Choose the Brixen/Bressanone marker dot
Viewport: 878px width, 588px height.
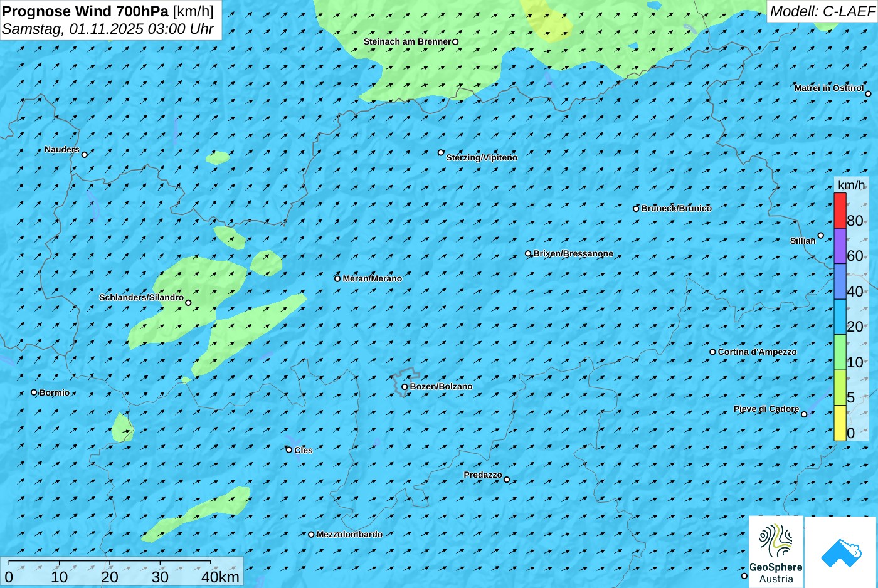click(528, 254)
